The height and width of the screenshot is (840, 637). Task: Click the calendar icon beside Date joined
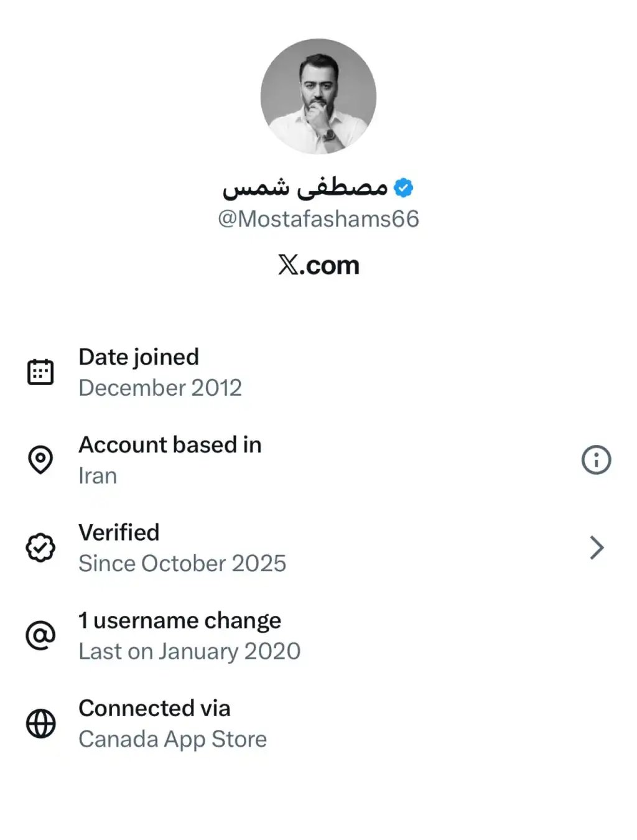pyautogui.click(x=40, y=372)
